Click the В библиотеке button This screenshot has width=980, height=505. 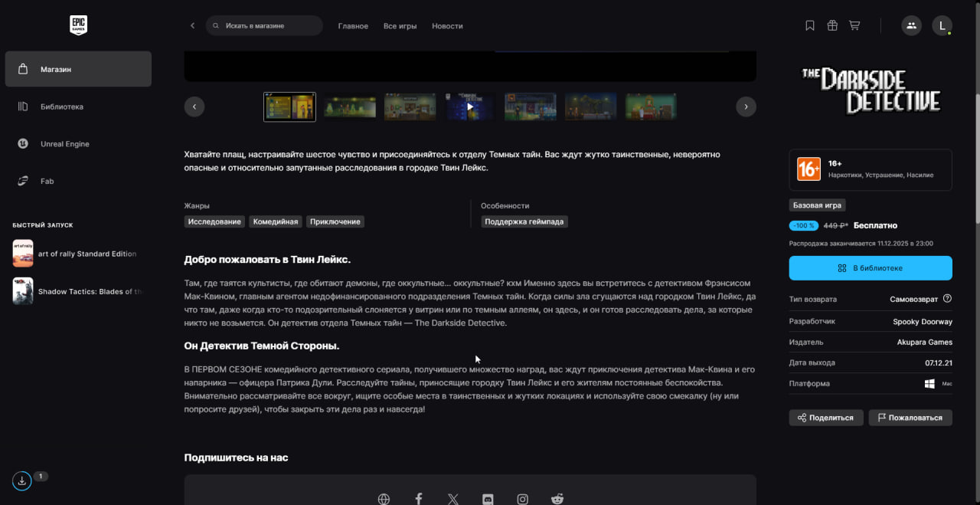point(871,268)
